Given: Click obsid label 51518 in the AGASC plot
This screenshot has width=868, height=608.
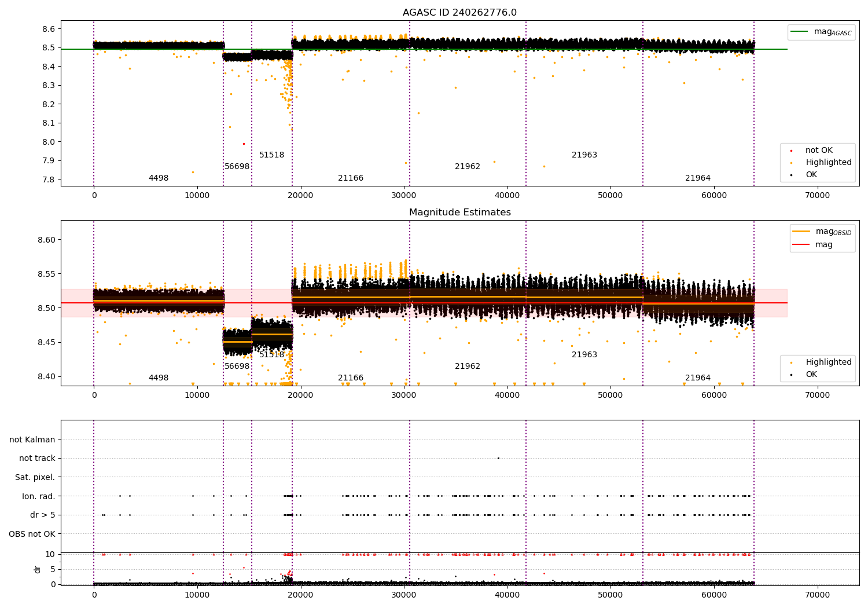Looking at the screenshot, I should (x=272, y=155).
